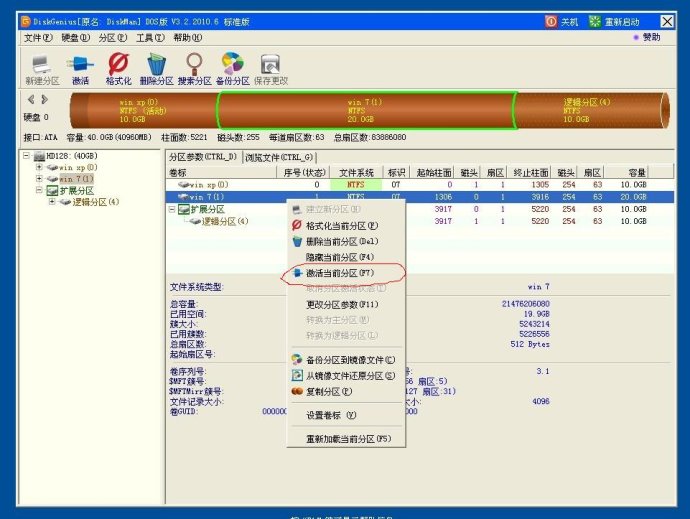Choose 格式化当前分区 (F) in context menu
690x519 pixels.
click(x=346, y=226)
